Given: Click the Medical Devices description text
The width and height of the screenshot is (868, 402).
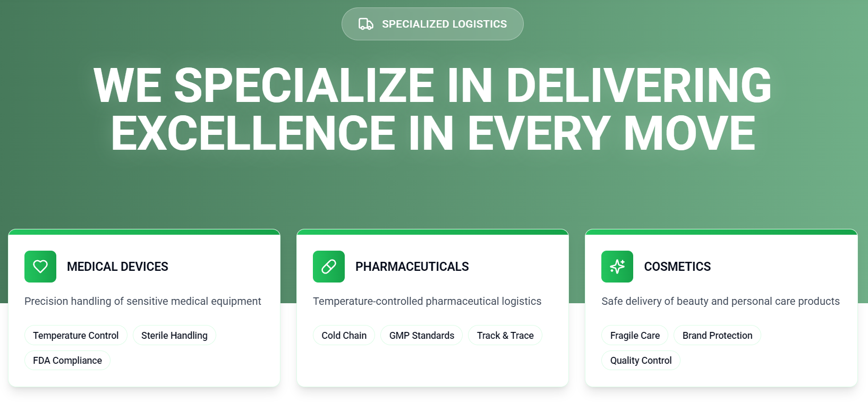Looking at the screenshot, I should point(143,301).
